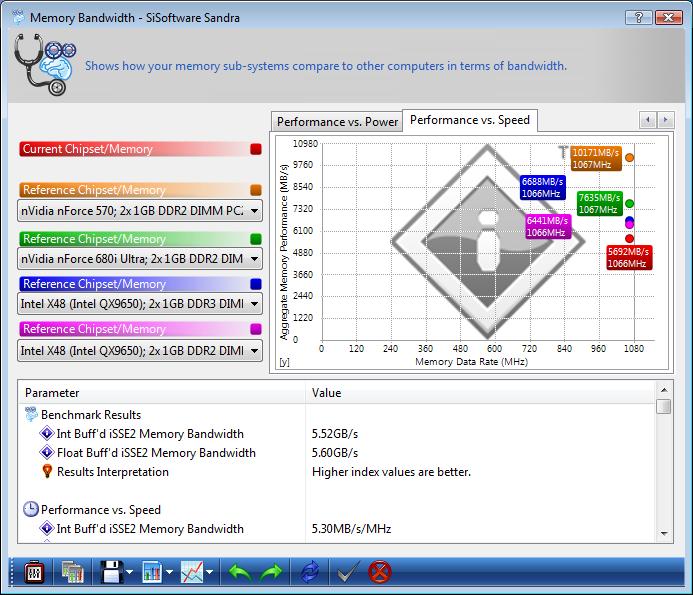Open the Intel X48 DDR3 reference dropdown

click(140, 304)
